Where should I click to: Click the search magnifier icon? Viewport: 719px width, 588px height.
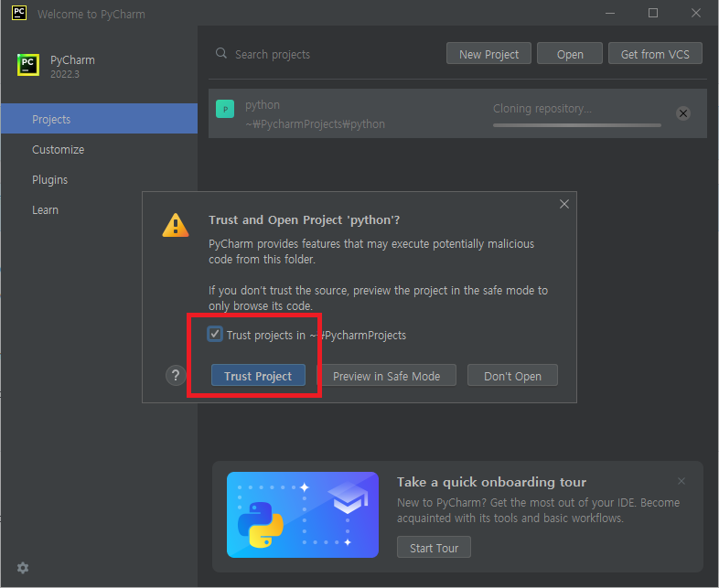coord(221,53)
